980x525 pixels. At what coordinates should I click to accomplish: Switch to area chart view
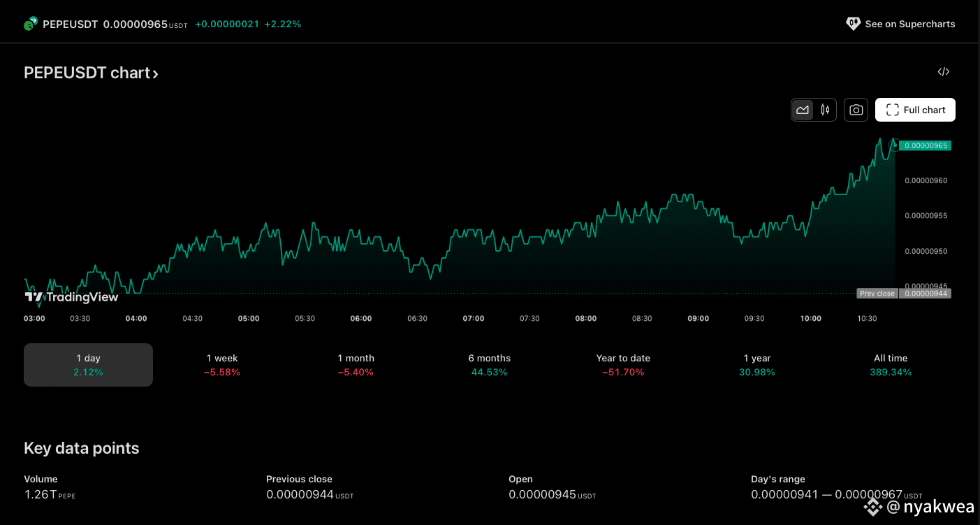coord(803,110)
